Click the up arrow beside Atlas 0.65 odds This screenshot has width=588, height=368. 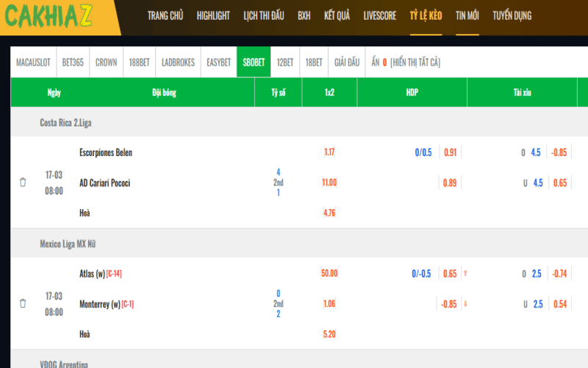tap(465, 274)
